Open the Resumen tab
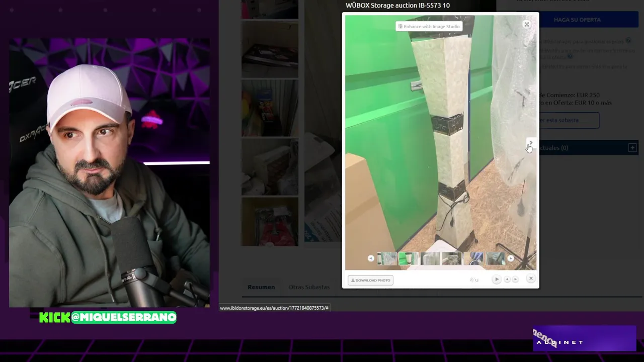Screen dimensions: 644x362 pos(261,287)
